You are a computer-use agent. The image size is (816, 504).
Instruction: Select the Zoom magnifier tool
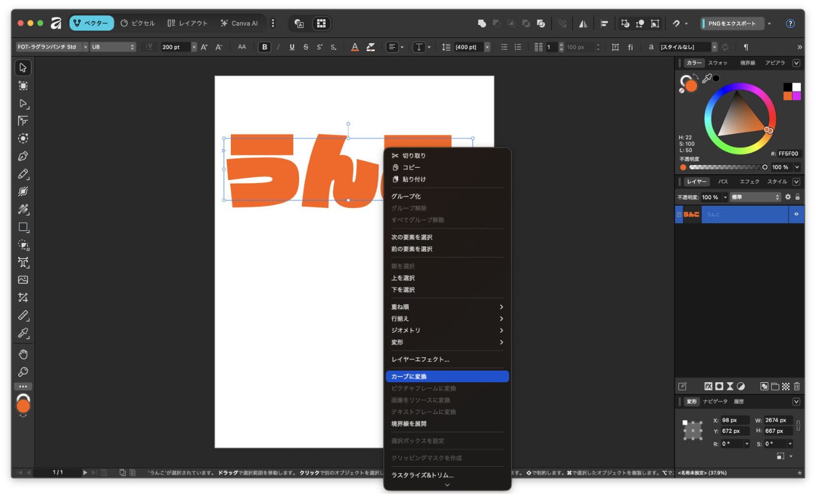(x=23, y=372)
